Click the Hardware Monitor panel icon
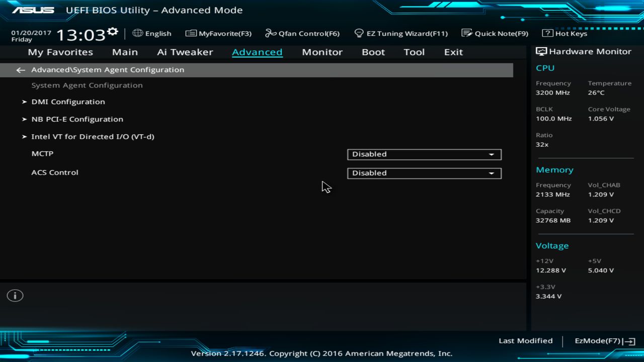The width and height of the screenshot is (644, 362). point(541,51)
